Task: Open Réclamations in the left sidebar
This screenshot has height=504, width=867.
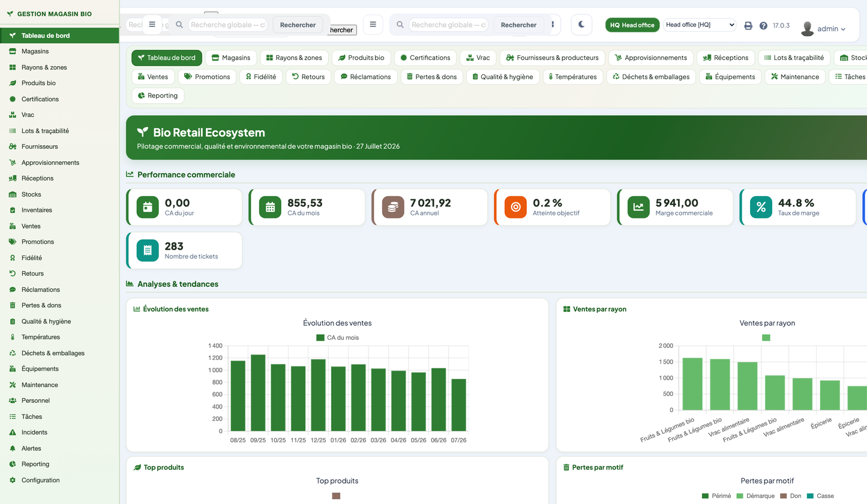Action: pos(59,290)
